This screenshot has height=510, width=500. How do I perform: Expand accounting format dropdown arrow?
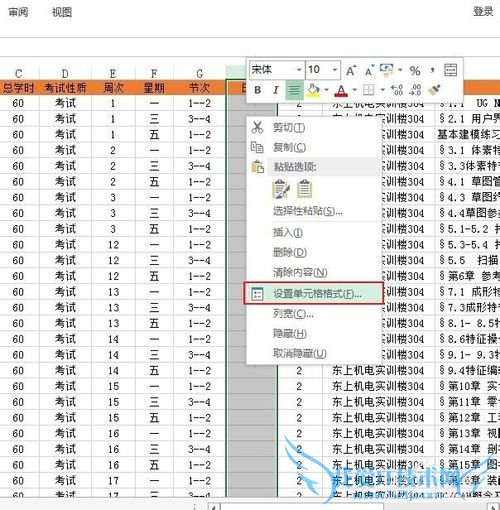(x=400, y=70)
